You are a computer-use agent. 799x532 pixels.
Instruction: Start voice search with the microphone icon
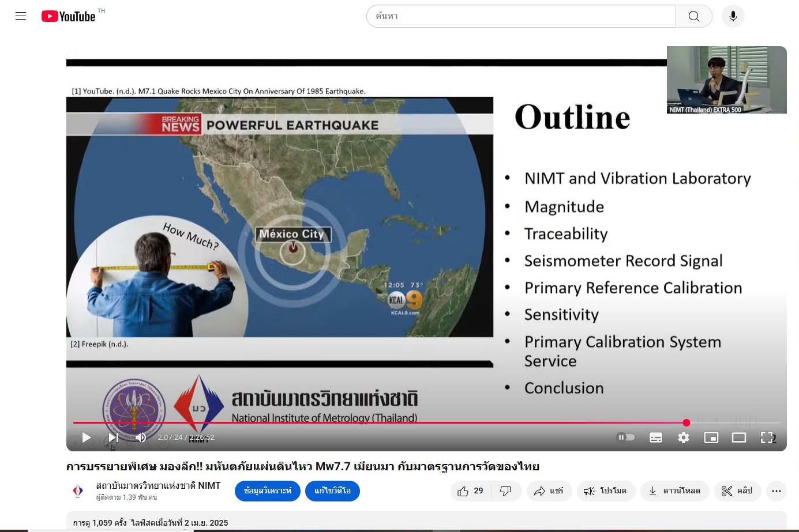[733, 16]
